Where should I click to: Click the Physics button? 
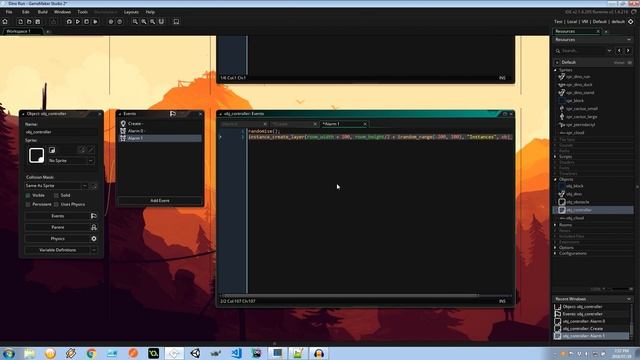pos(58,239)
